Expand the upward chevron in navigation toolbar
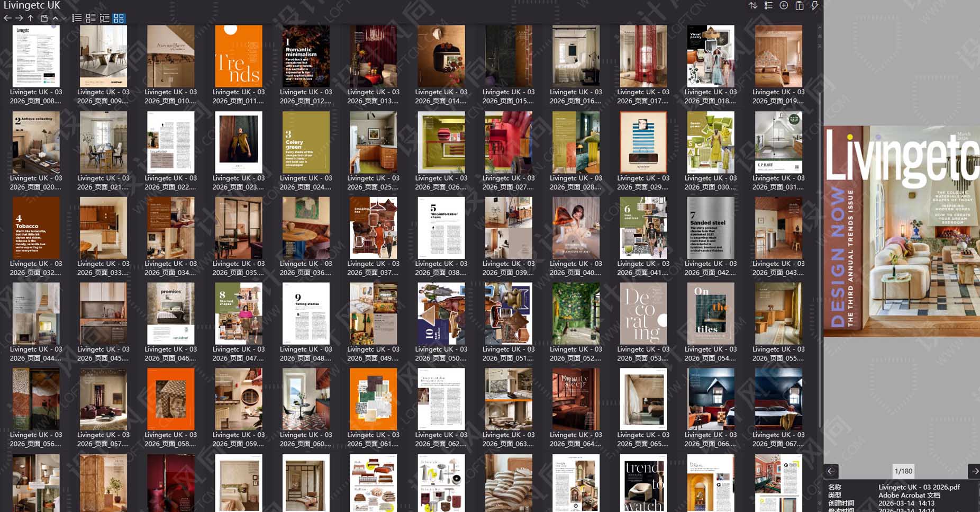Screen dimensions: 980x512 pos(55,18)
